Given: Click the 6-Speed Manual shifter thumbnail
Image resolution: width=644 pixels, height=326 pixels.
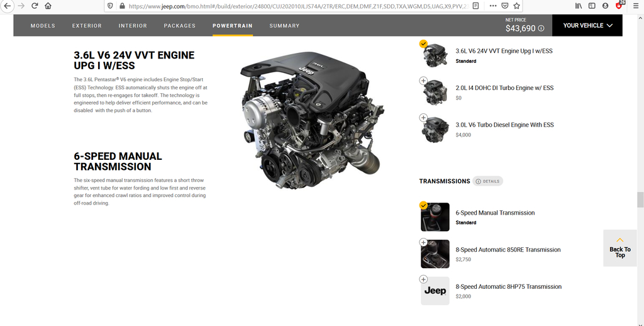Looking at the screenshot, I should 435,217.
